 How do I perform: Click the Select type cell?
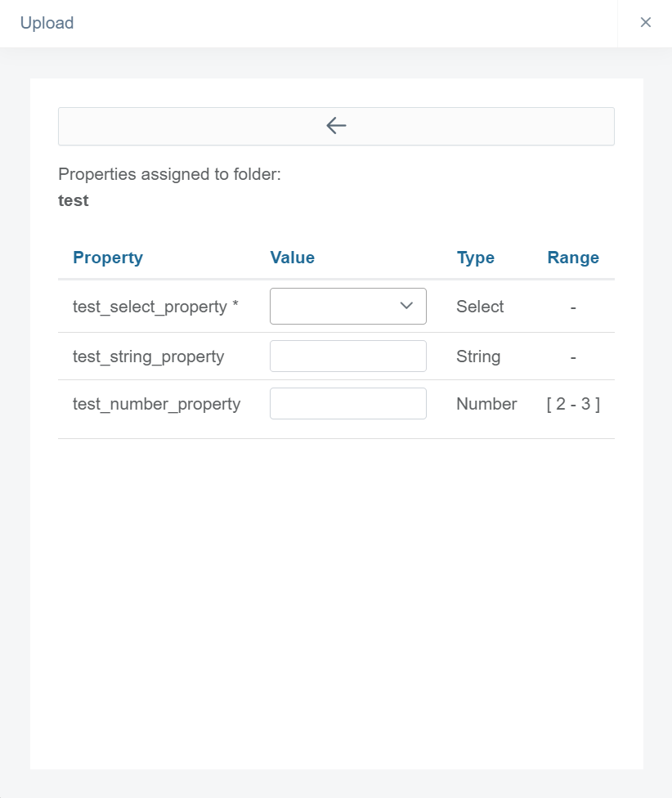tap(480, 307)
